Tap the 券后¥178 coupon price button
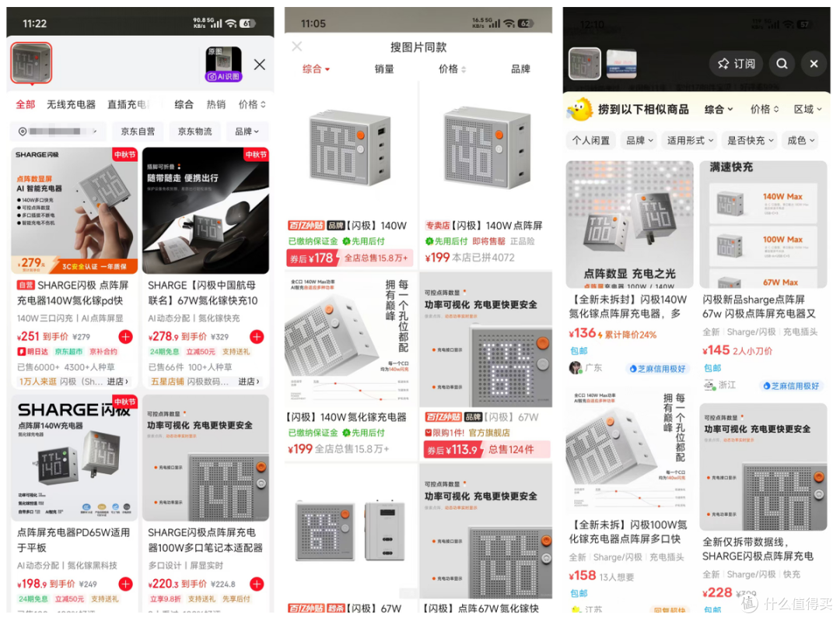Screen dimensions: 840x621 pos(349,258)
